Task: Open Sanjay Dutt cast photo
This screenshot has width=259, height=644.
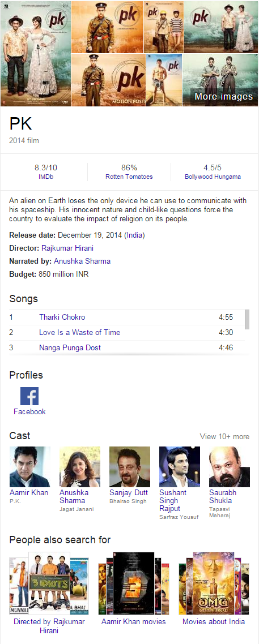Action: pos(129,466)
